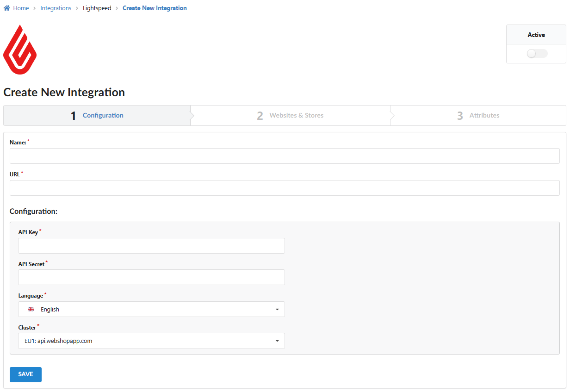Click the Active label text

[x=536, y=35]
